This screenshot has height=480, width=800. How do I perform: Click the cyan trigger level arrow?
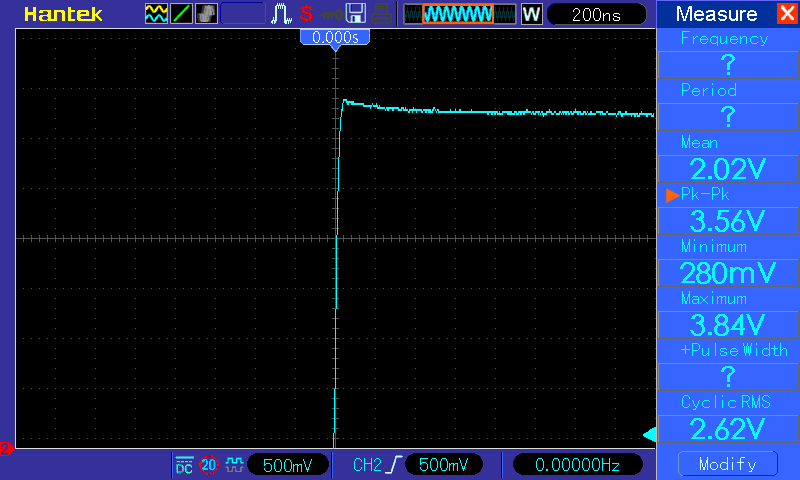click(x=649, y=435)
